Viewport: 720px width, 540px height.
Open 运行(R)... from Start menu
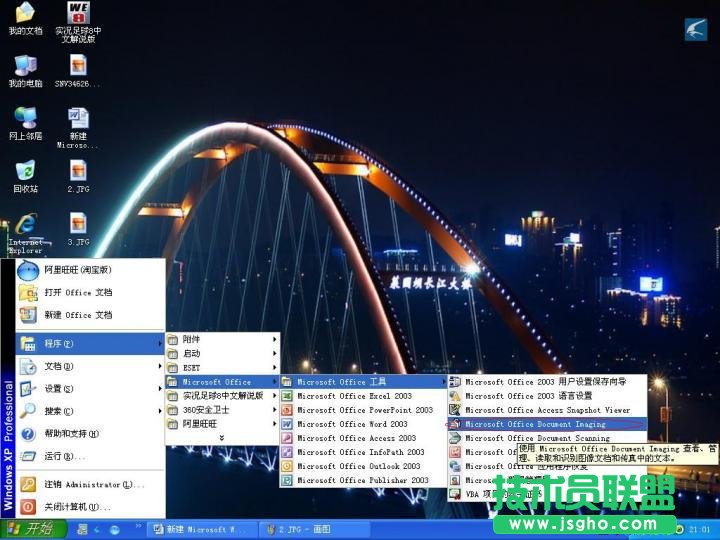90,456
